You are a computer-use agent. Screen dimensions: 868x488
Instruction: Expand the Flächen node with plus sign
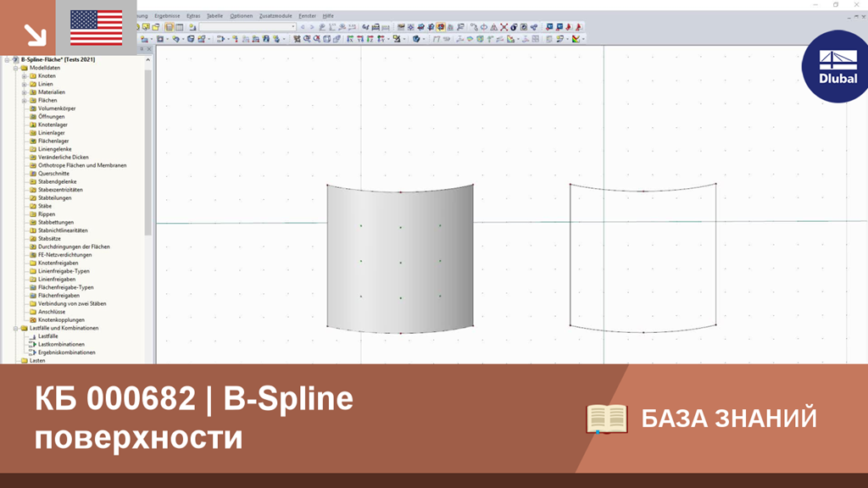24,101
